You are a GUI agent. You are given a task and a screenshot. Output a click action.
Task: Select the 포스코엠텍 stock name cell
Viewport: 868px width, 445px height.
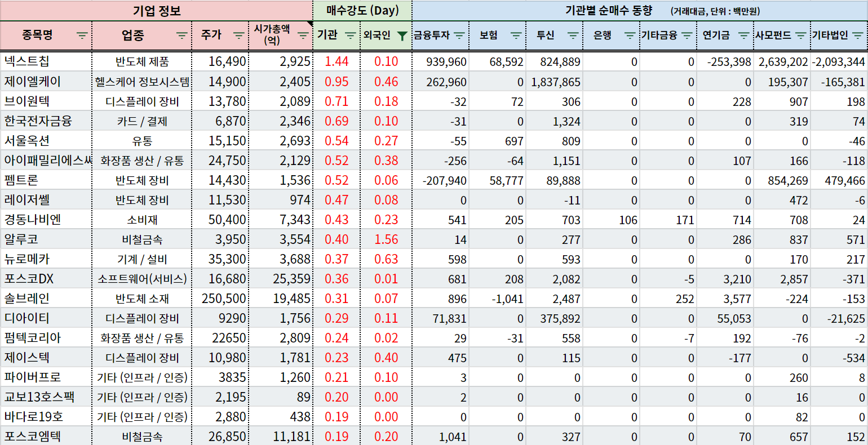(x=46, y=436)
